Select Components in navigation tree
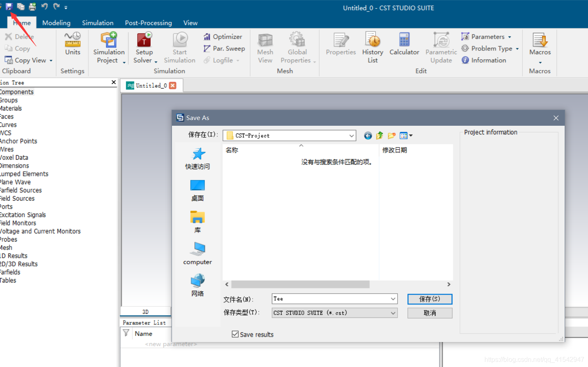This screenshot has height=367, width=588. 17,92
